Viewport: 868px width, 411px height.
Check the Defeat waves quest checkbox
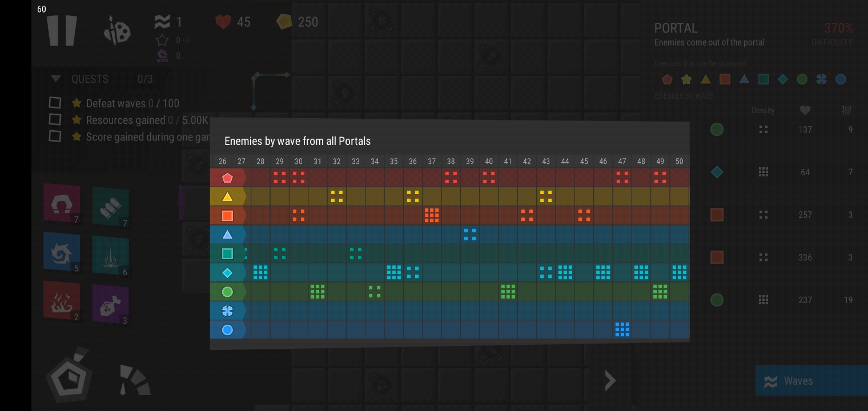[55, 103]
